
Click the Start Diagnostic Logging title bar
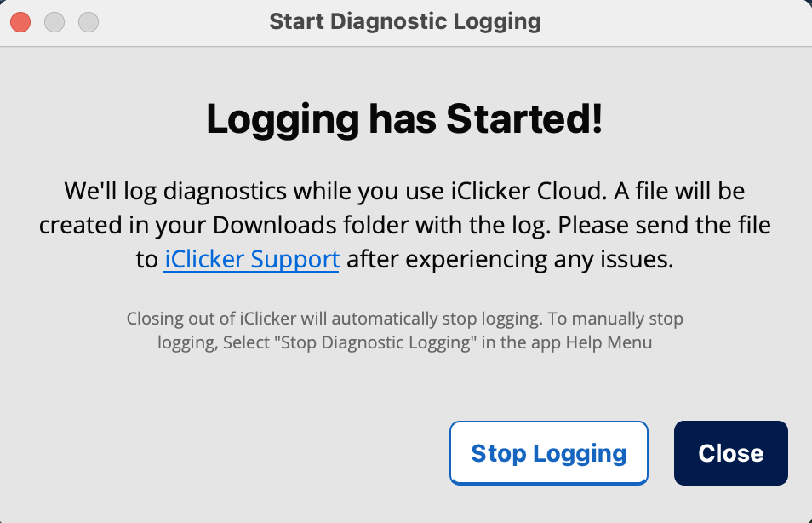(405, 22)
